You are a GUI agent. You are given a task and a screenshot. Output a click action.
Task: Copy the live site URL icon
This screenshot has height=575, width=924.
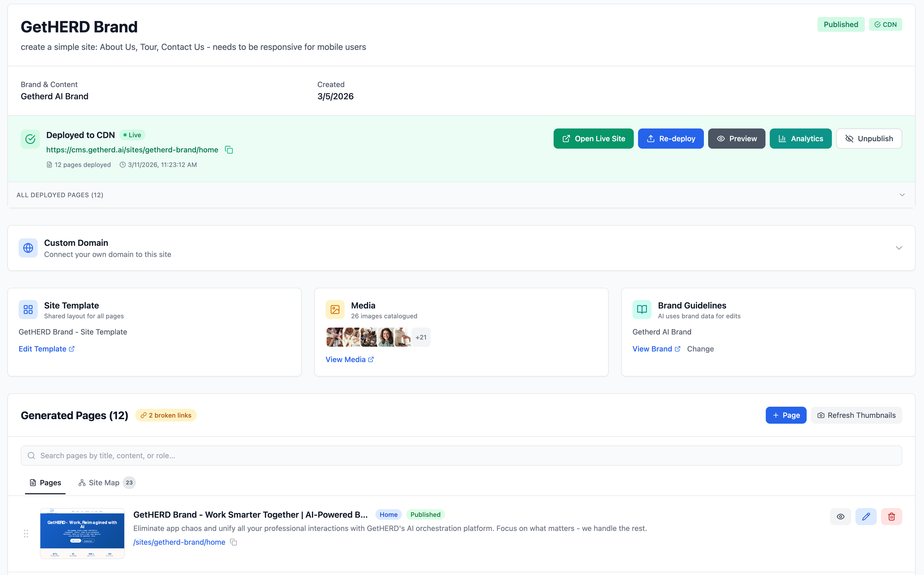[229, 150]
